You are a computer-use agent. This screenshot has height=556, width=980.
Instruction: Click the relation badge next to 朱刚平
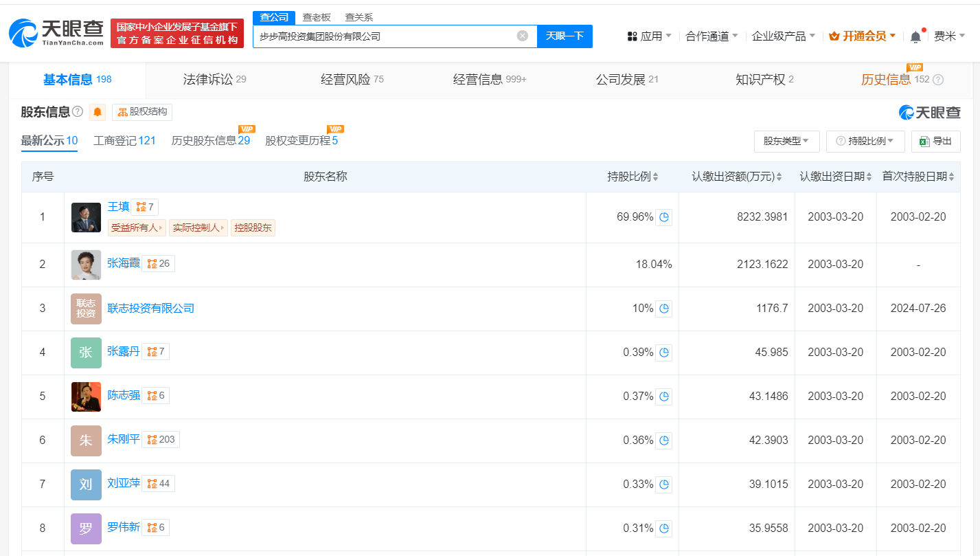[161, 439]
